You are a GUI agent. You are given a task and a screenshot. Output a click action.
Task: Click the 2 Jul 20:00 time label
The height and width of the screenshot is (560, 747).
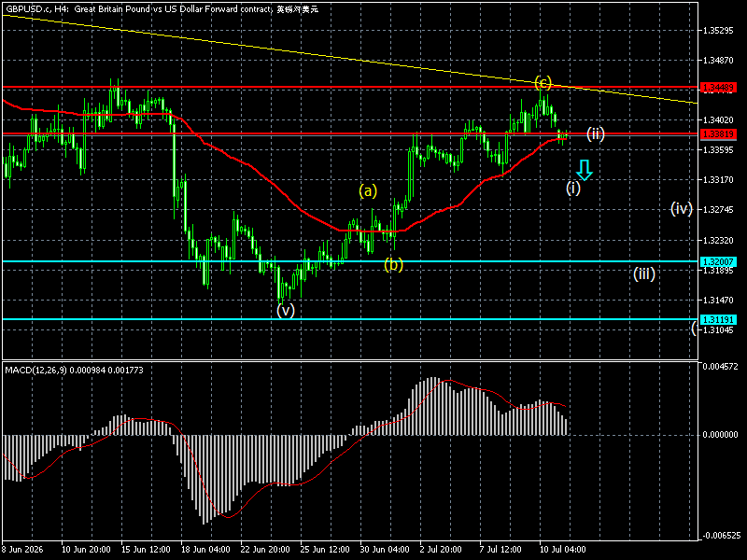(x=441, y=550)
